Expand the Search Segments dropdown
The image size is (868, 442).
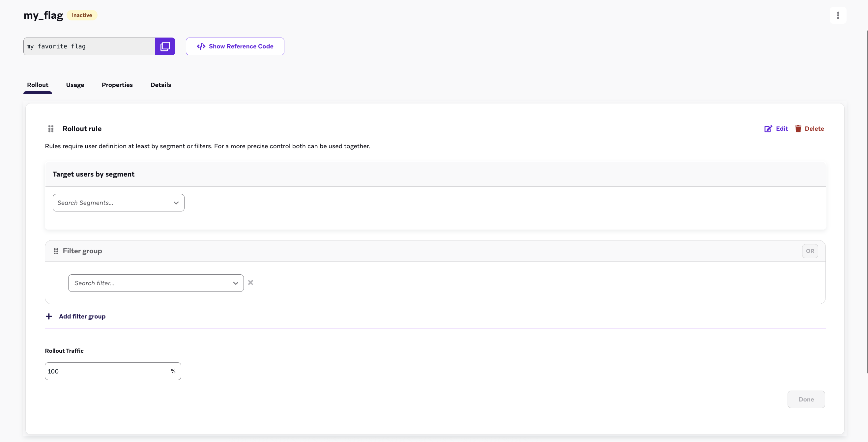click(x=176, y=203)
